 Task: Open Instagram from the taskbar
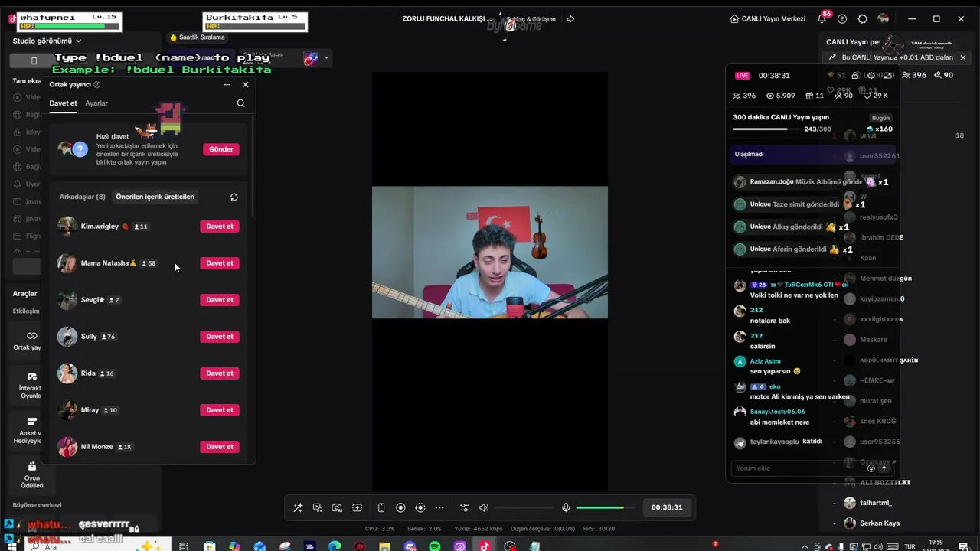coord(459,546)
